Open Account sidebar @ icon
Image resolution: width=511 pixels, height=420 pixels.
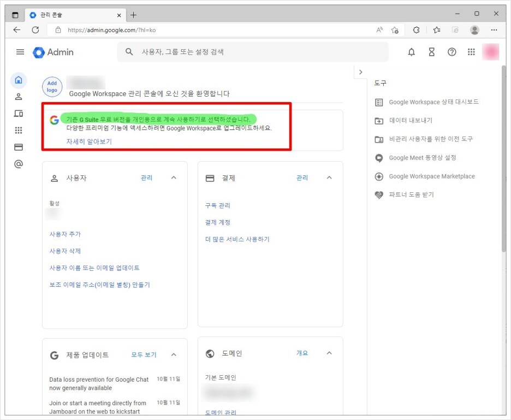tap(19, 164)
